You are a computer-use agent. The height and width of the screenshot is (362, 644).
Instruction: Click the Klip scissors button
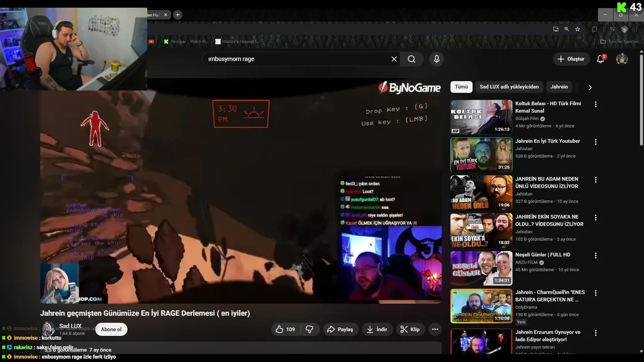410,329
